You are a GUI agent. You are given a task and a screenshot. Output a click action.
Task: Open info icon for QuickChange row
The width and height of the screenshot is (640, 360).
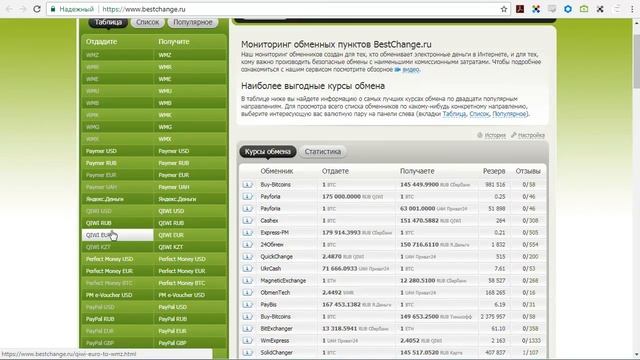(x=247, y=257)
